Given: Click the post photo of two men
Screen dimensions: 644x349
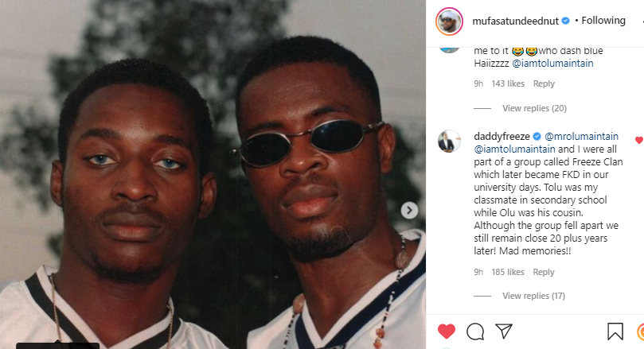Looking at the screenshot, I should click(x=213, y=174).
